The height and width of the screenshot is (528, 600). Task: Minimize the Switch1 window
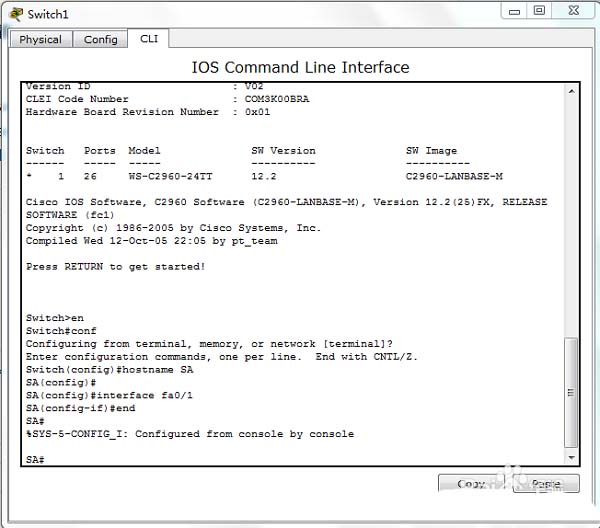click(514, 11)
